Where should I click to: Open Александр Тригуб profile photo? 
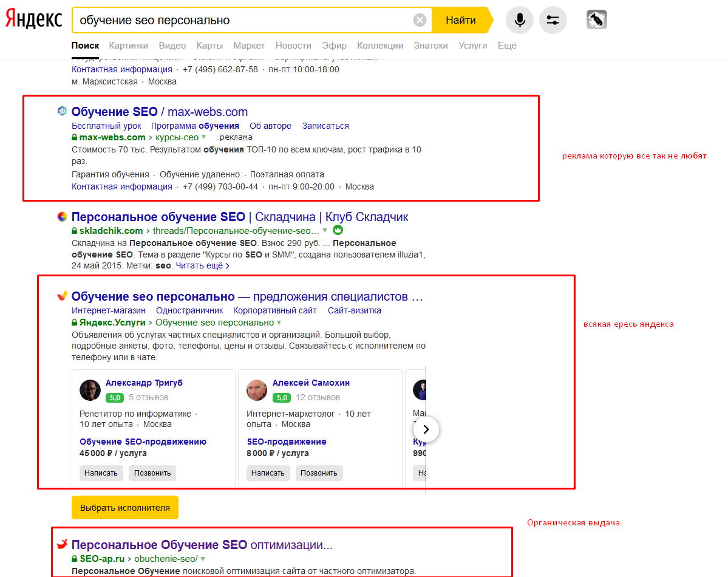pyautogui.click(x=90, y=390)
